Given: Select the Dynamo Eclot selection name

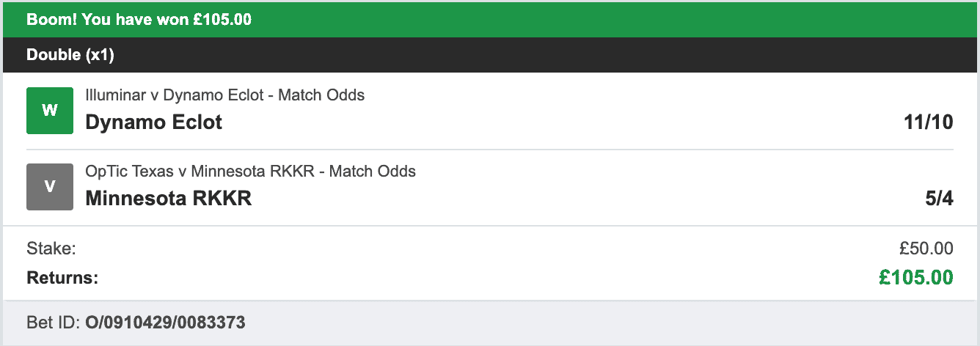Looking at the screenshot, I should pos(154,122).
